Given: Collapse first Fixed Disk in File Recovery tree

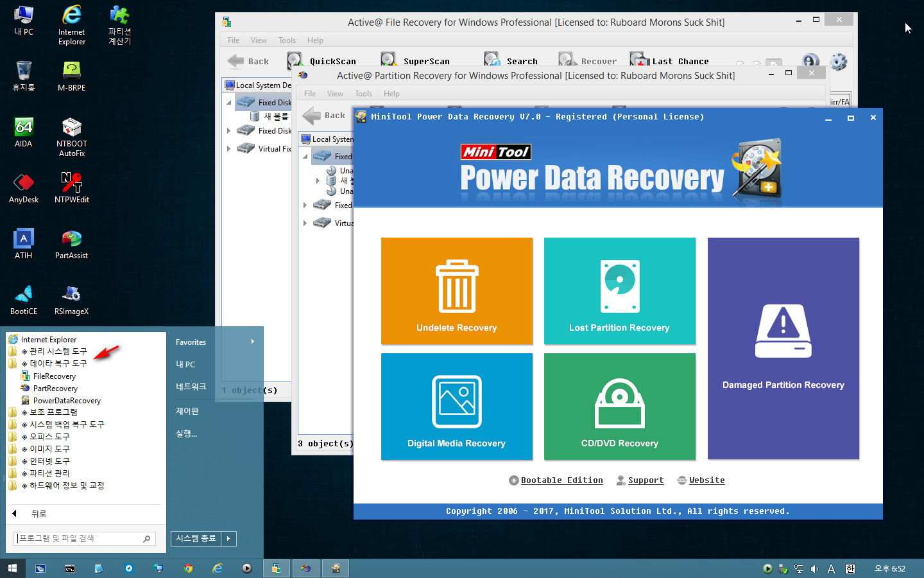Looking at the screenshot, I should [x=229, y=102].
